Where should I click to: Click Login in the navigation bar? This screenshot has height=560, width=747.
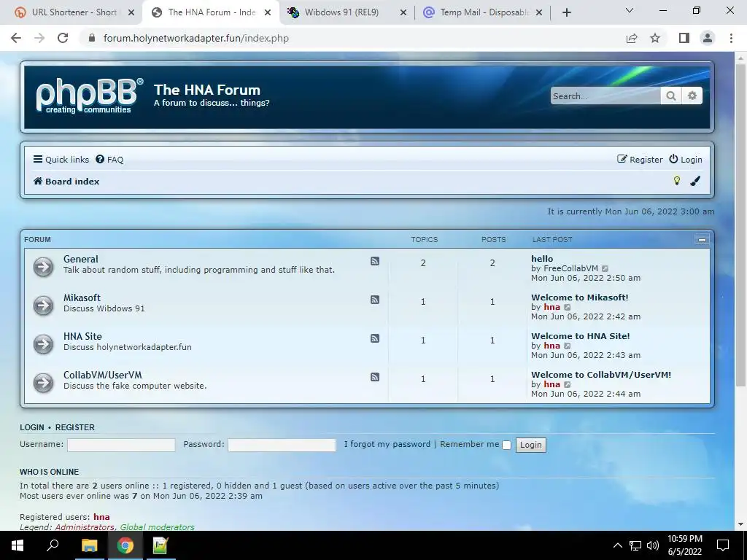point(686,160)
